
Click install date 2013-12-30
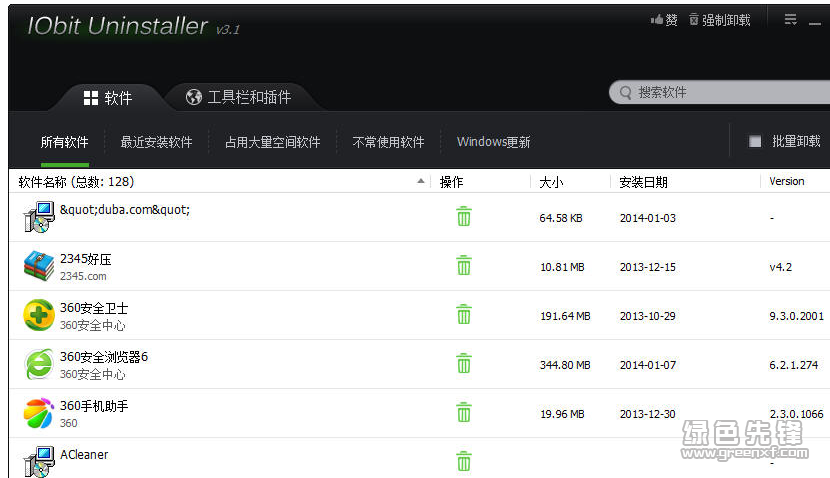(648, 414)
